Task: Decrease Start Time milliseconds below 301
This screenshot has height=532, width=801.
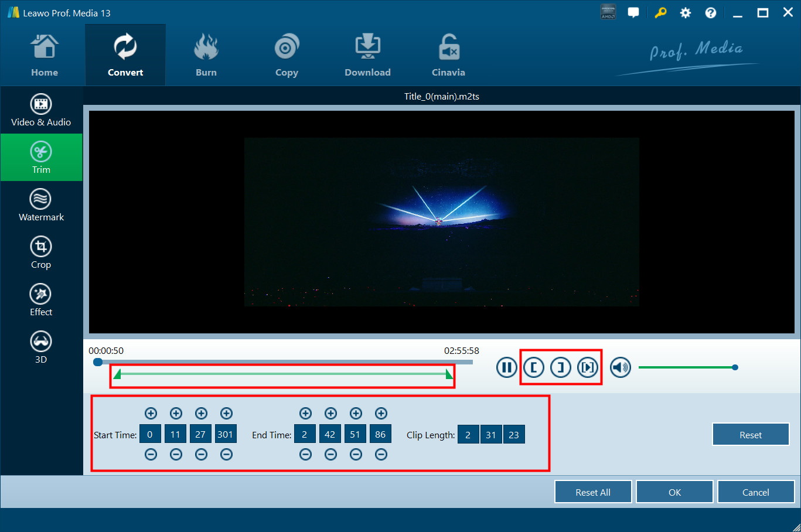Action: click(x=226, y=454)
